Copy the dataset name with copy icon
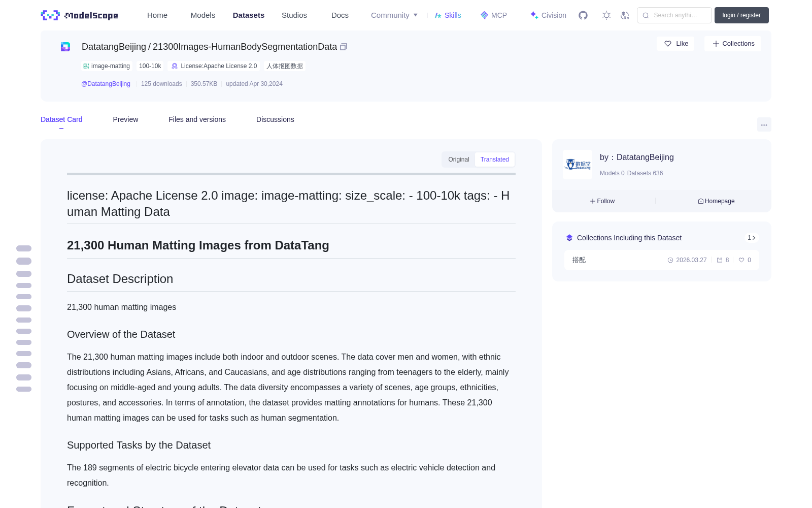 point(344,47)
